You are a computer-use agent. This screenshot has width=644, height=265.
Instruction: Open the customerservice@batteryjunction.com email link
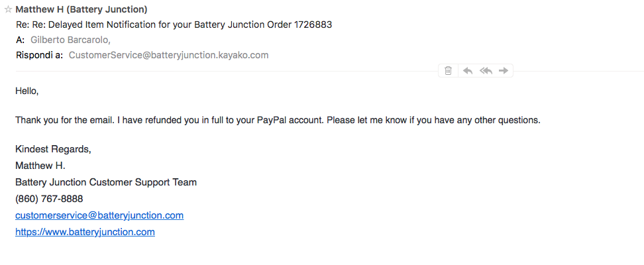click(x=99, y=215)
